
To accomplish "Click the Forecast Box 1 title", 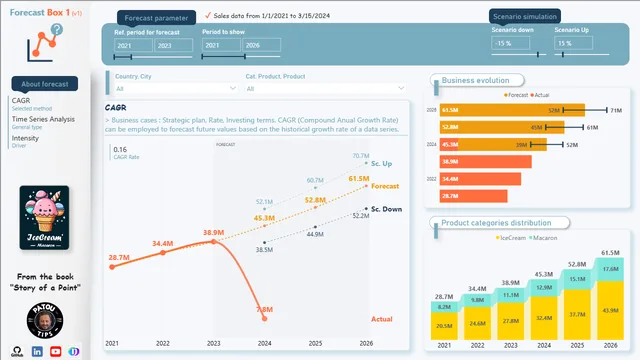I will point(46,13).
